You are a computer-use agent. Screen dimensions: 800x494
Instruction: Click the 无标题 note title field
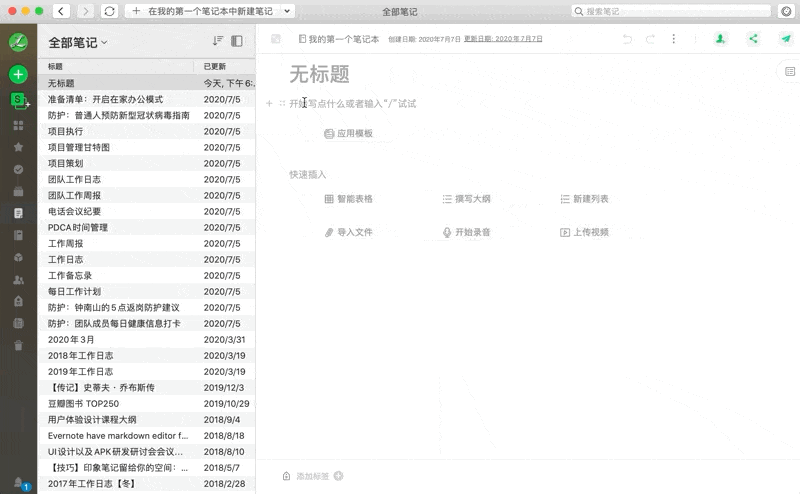[x=319, y=75]
